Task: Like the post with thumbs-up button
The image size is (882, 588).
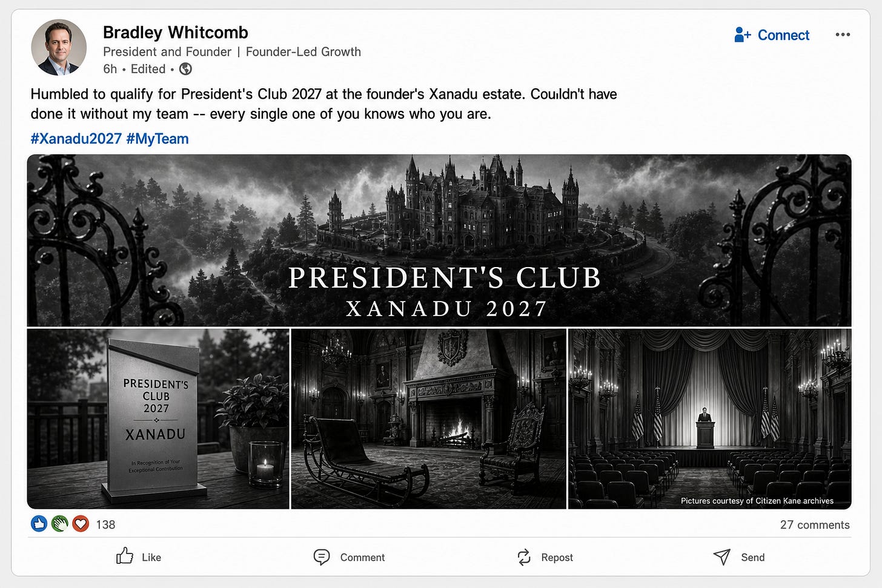Action: click(x=139, y=557)
